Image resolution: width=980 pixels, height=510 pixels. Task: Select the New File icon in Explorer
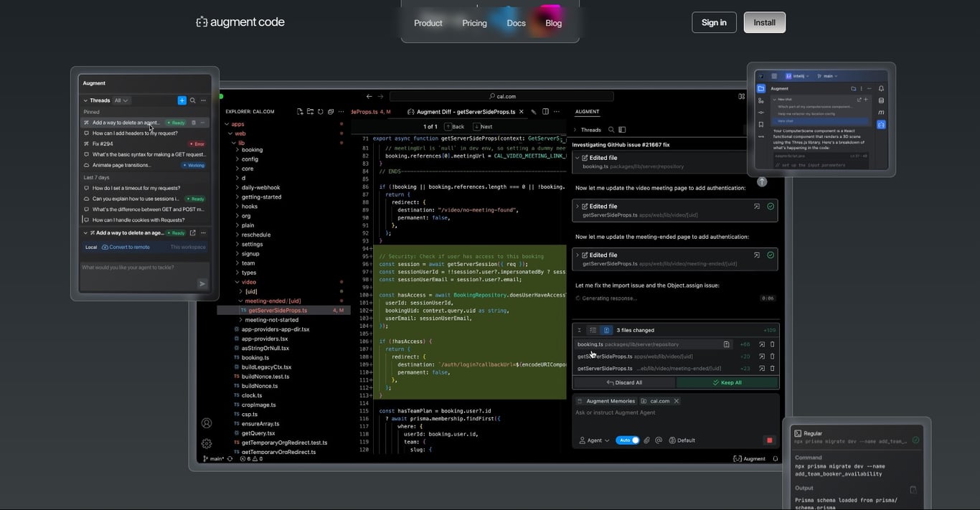pos(301,112)
